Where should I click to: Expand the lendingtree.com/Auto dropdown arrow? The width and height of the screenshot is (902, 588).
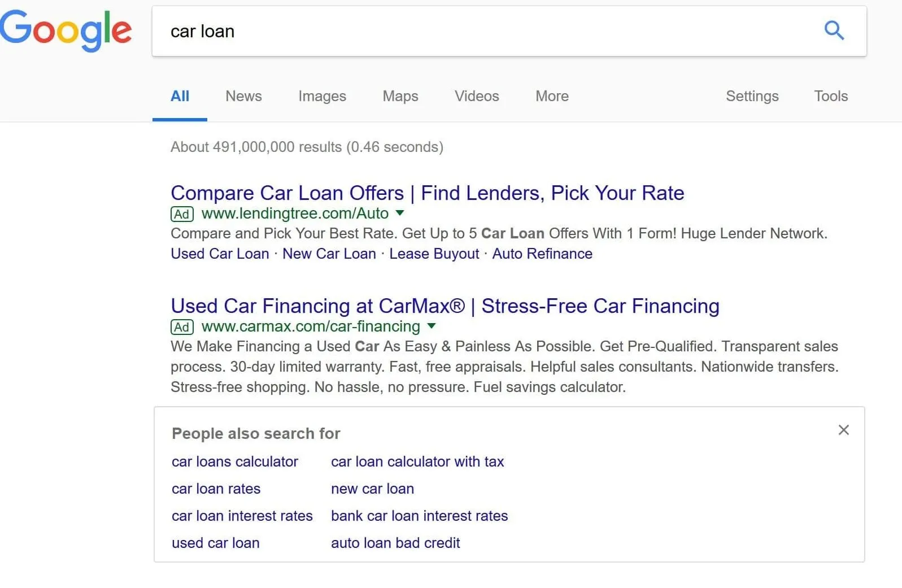tap(400, 213)
